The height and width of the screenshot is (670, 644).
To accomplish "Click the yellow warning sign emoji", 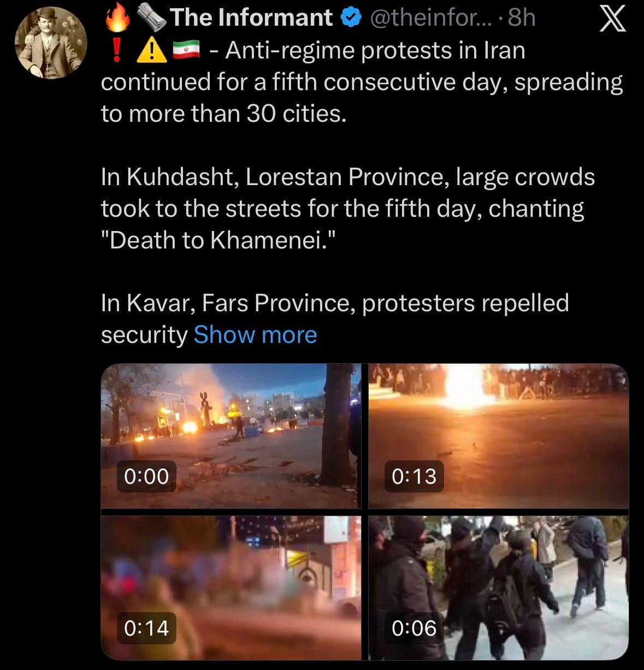I will click(151, 51).
